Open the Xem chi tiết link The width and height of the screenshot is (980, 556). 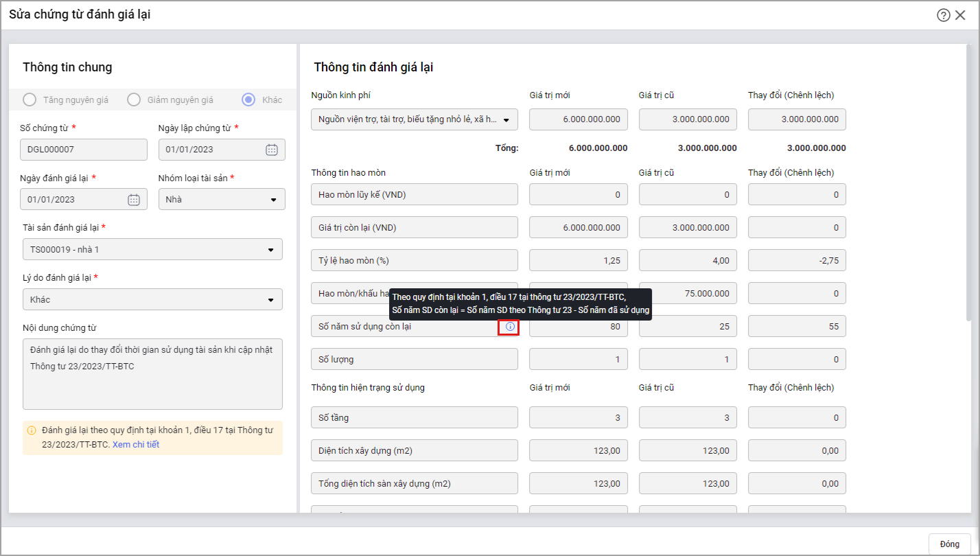(136, 444)
